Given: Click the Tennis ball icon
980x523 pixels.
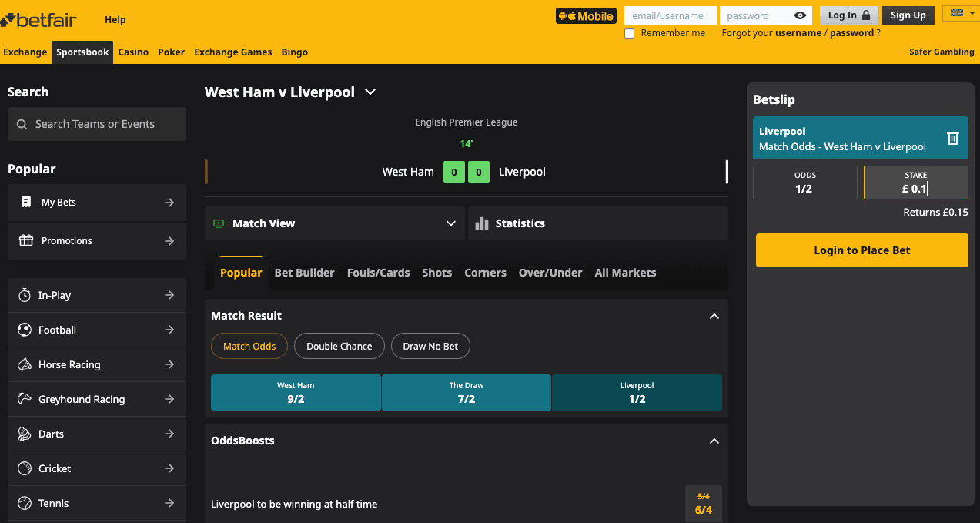Looking at the screenshot, I should pos(25,503).
